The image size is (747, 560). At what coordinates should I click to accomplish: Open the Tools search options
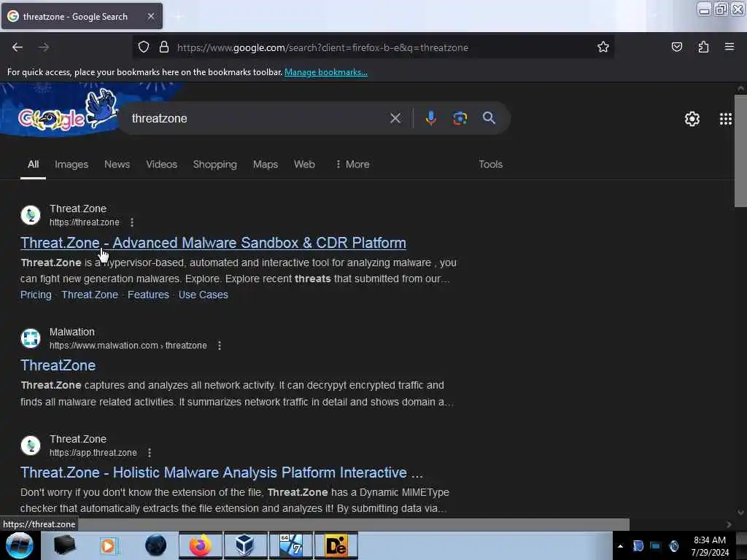491,164
